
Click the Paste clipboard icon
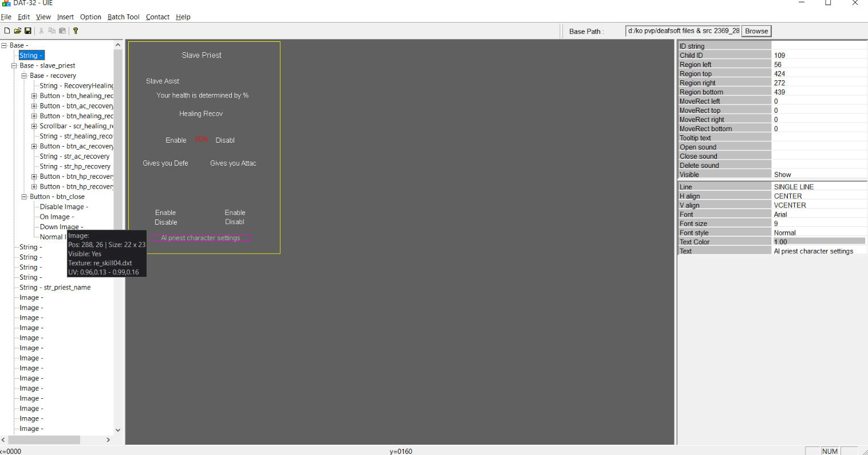(x=62, y=31)
